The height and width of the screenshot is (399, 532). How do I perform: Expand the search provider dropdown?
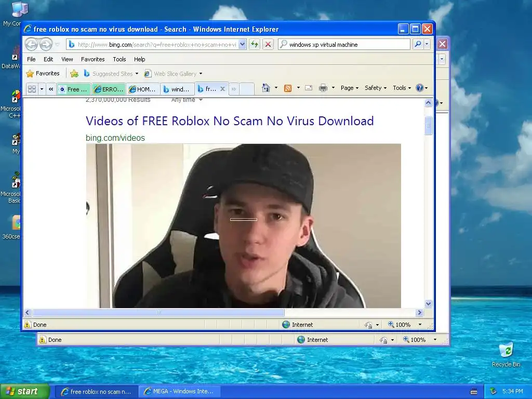tap(427, 45)
